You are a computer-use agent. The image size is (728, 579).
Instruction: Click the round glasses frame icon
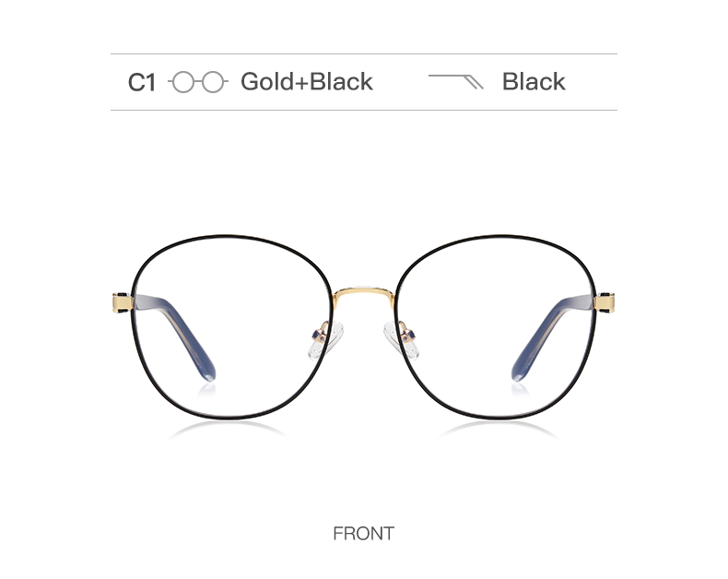198,82
